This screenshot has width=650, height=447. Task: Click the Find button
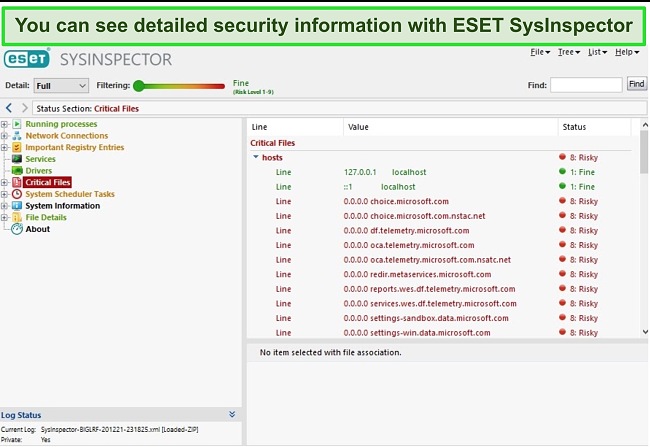click(636, 84)
